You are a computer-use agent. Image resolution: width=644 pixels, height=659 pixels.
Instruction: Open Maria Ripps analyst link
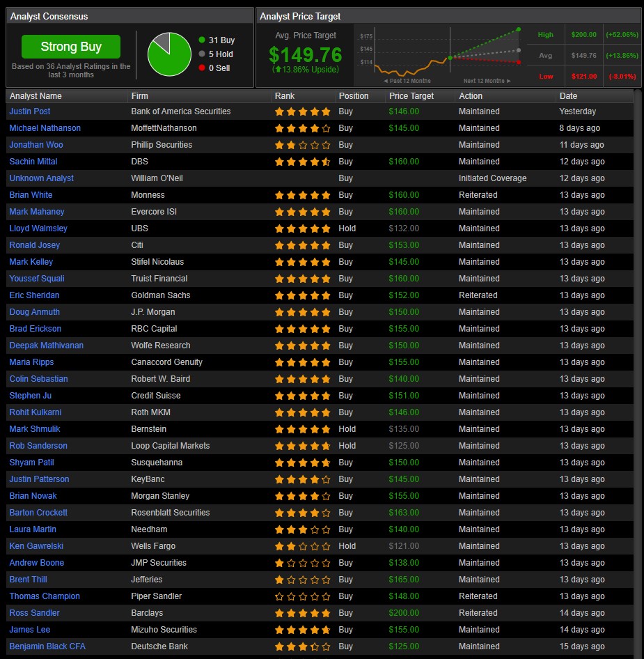(31, 362)
